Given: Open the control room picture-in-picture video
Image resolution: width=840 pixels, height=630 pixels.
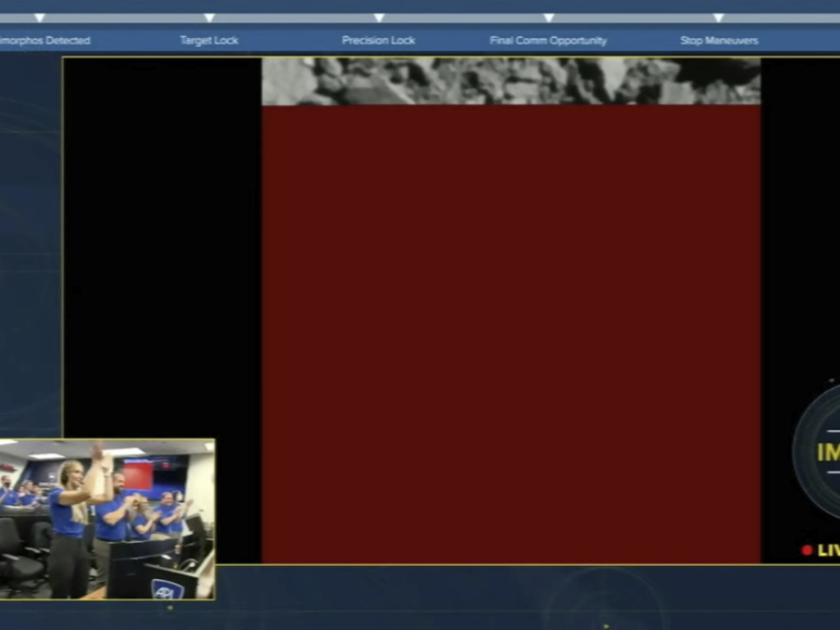Looking at the screenshot, I should click(107, 518).
